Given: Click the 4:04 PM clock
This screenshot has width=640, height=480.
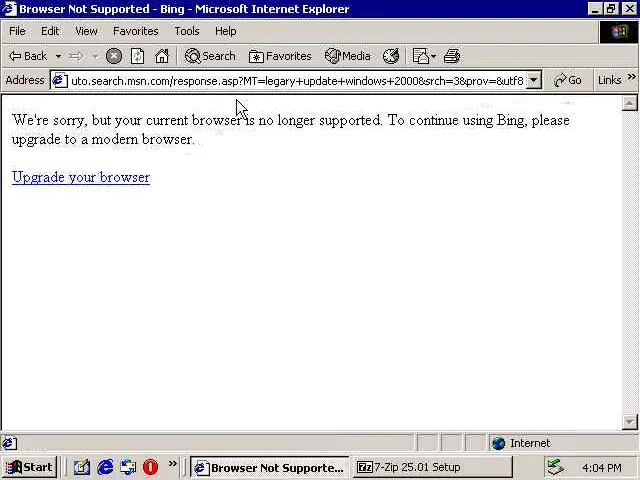Looking at the screenshot, I should (602, 467).
